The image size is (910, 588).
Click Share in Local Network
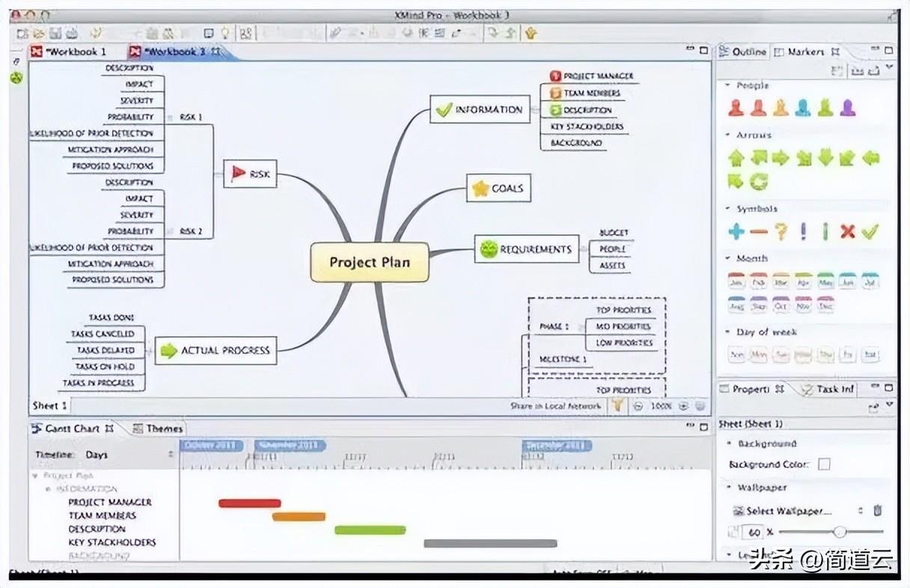click(x=555, y=406)
